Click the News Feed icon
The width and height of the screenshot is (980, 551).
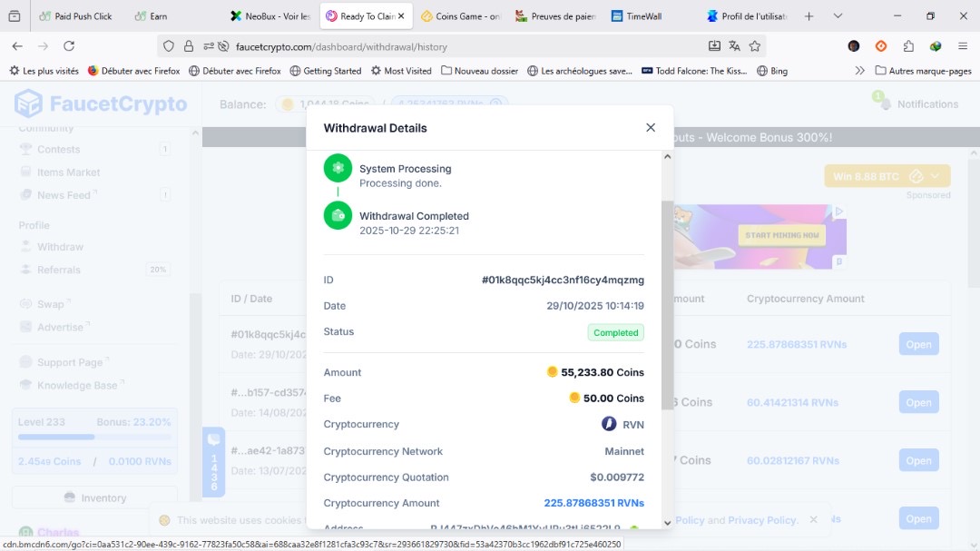click(x=27, y=194)
